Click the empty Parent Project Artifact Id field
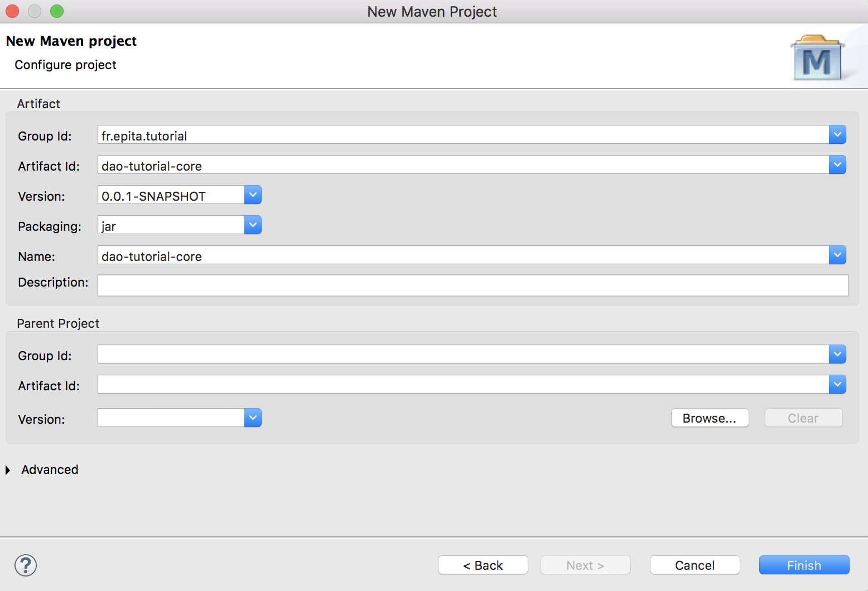Viewport: 868px width, 591px height. [x=463, y=384]
